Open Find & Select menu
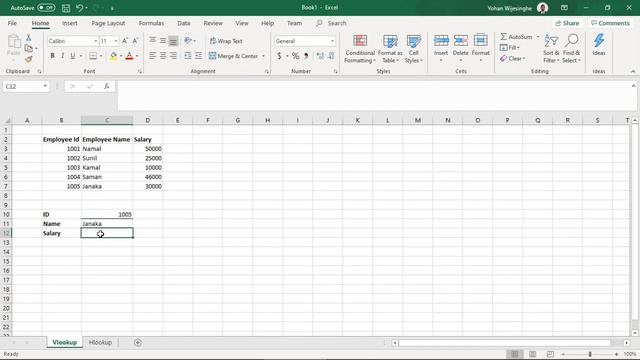 click(x=571, y=49)
